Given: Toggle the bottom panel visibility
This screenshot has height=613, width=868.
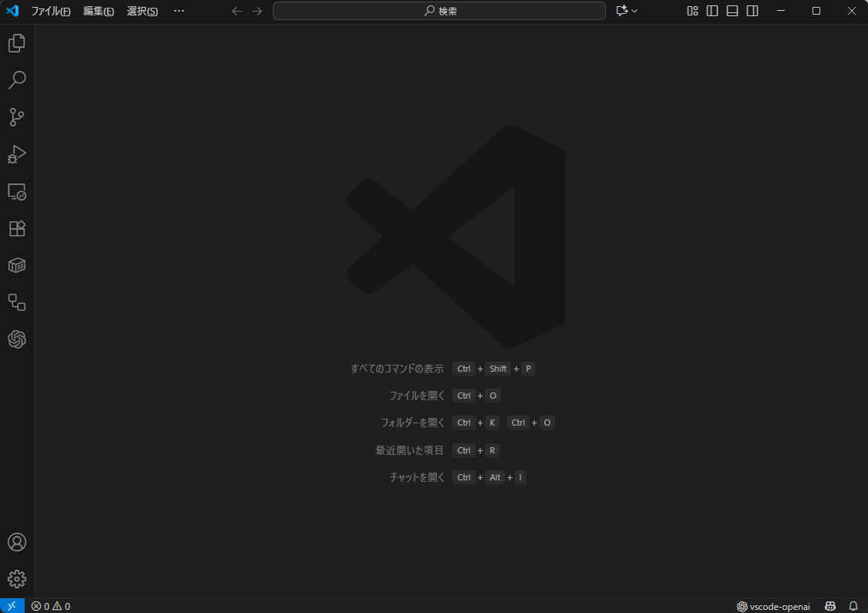Looking at the screenshot, I should point(732,11).
